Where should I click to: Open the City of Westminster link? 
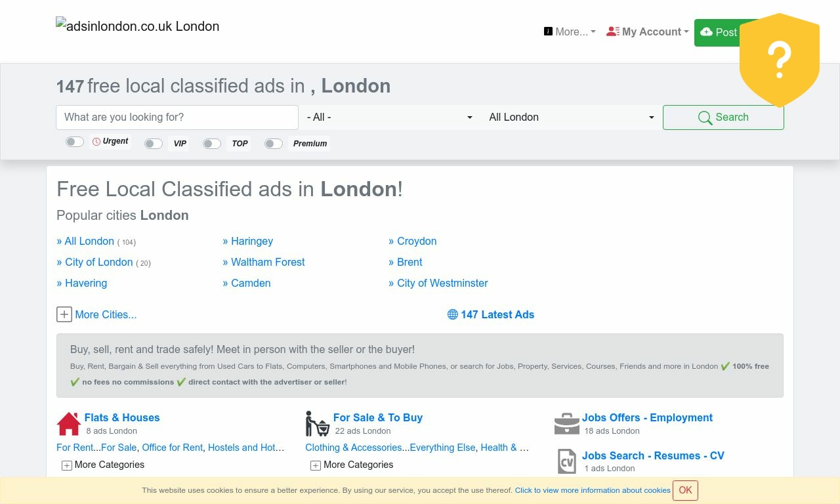coord(442,283)
